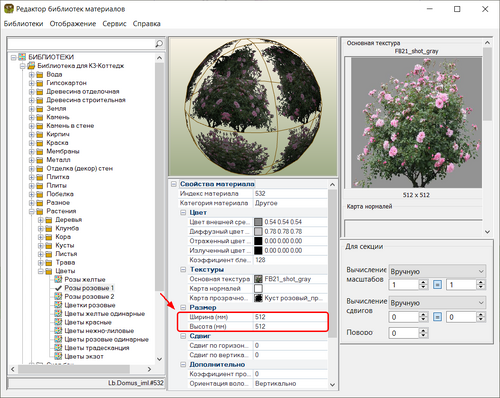Screen dimensions: 500x398
Task: Open Отраженный цвет black swatch
Action: [258, 241]
